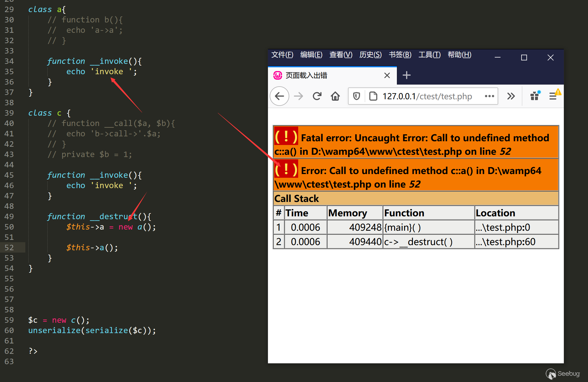This screenshot has width=588, height=382.
Task: Open page actions three-dot menu
Action: 489,96
